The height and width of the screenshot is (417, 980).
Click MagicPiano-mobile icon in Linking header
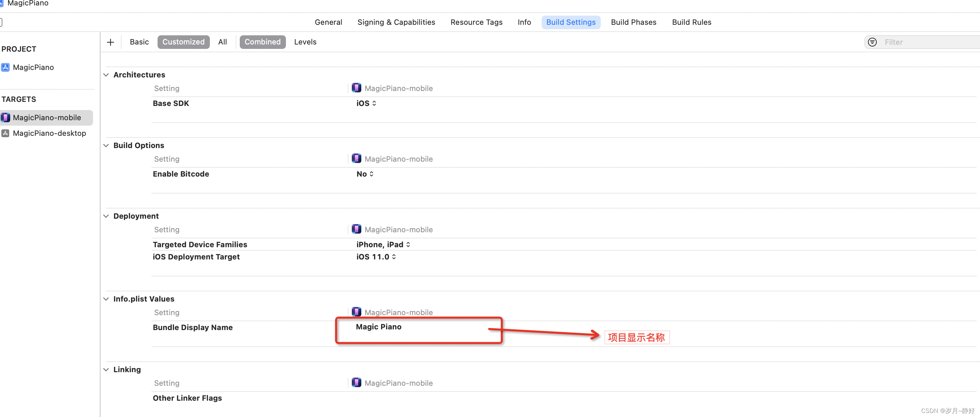356,383
